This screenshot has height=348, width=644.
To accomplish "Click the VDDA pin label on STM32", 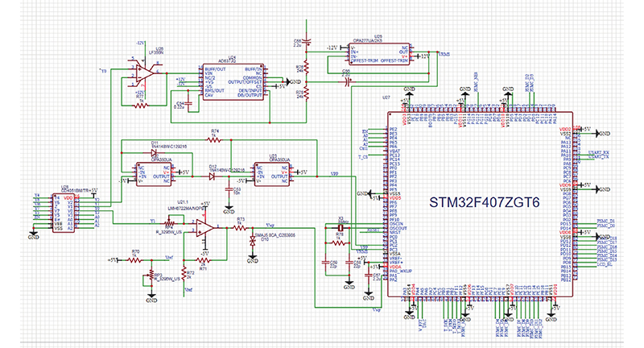I will [394, 267].
